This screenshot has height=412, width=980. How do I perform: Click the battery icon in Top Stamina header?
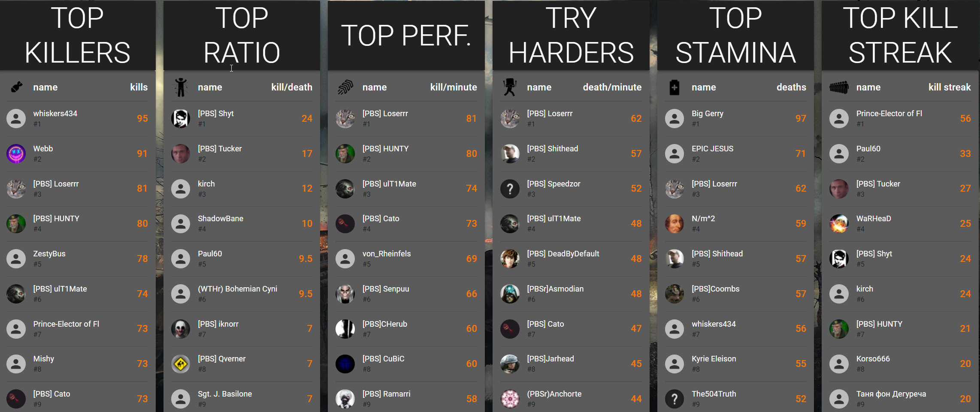point(675,87)
